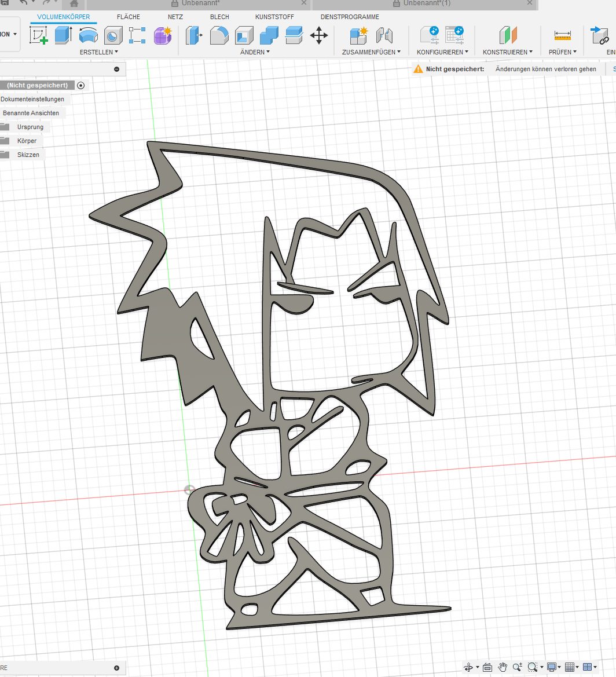Click the Zoom Window magnifier icon
616x677 pixels.
click(x=533, y=668)
